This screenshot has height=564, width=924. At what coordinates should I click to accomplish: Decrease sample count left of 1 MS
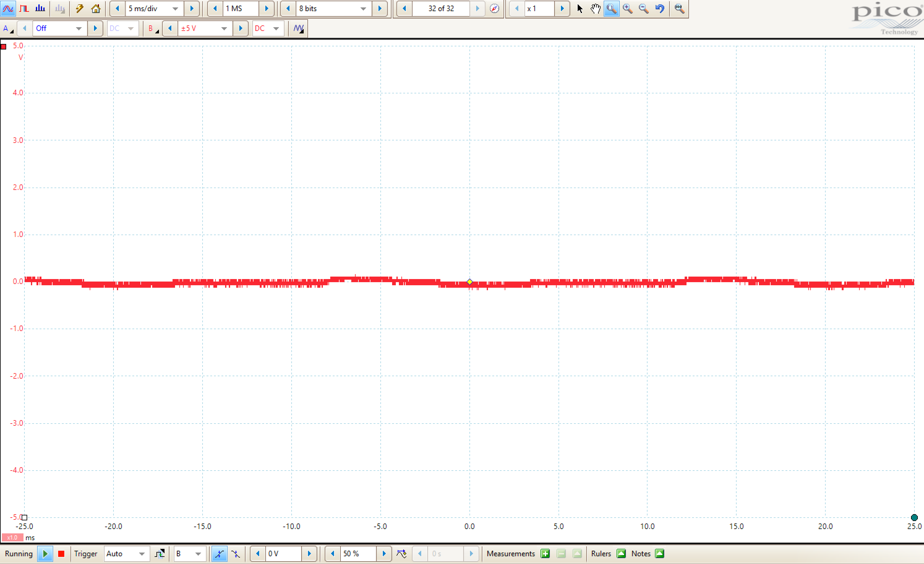[215, 8]
